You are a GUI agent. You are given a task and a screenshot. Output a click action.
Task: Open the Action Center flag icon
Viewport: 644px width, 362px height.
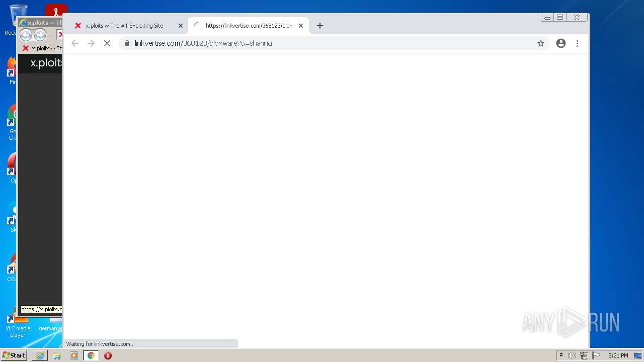click(x=596, y=355)
